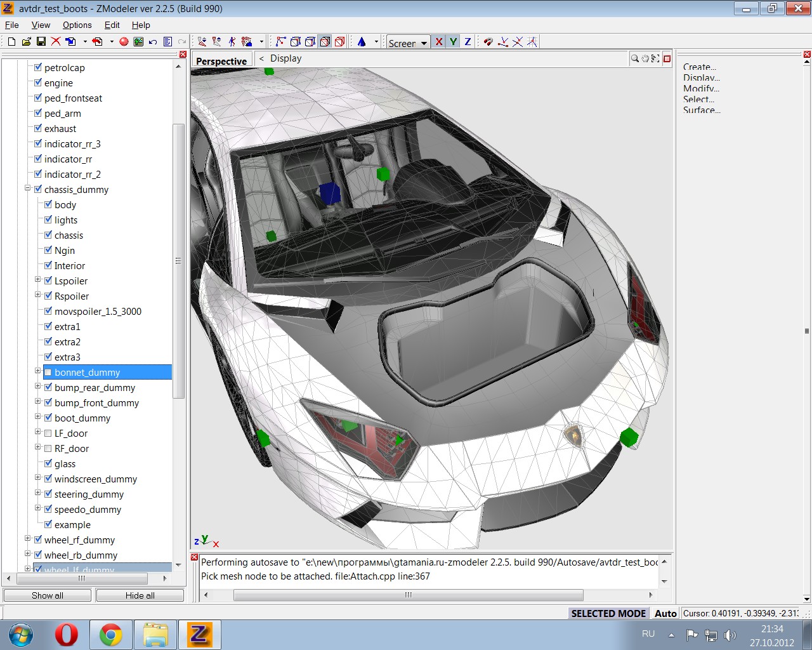Check the LF_door visibility checkbox
The width and height of the screenshot is (812, 650).
[48, 433]
